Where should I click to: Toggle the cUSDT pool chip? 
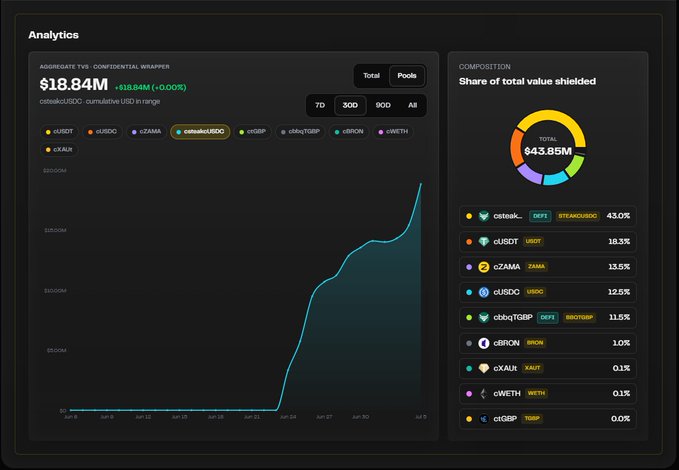click(59, 132)
